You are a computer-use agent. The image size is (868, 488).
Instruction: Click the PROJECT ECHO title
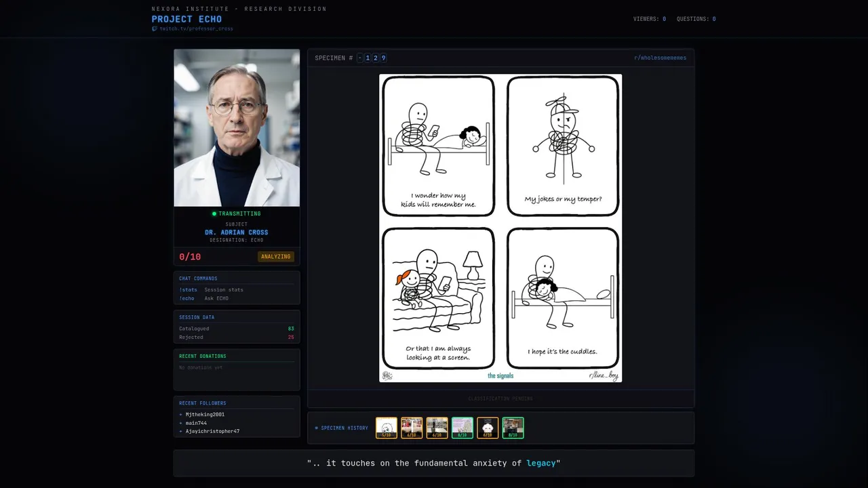pyautogui.click(x=186, y=19)
